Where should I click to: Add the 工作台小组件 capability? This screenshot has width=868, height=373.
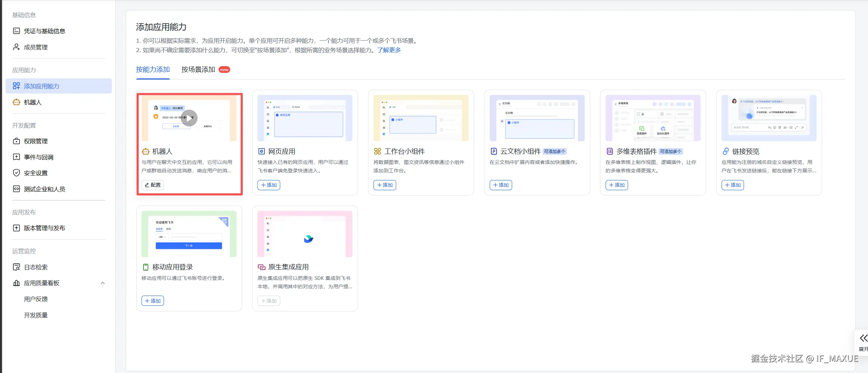coord(385,185)
